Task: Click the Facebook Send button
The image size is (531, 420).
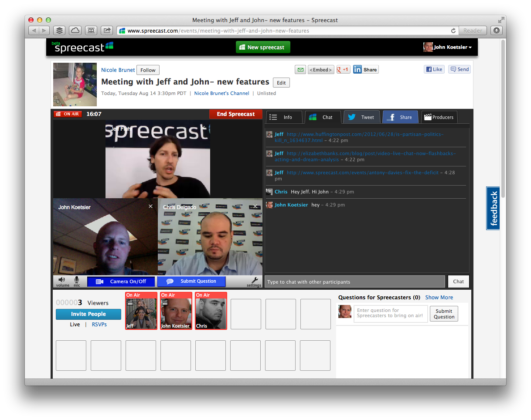Action: coord(460,69)
